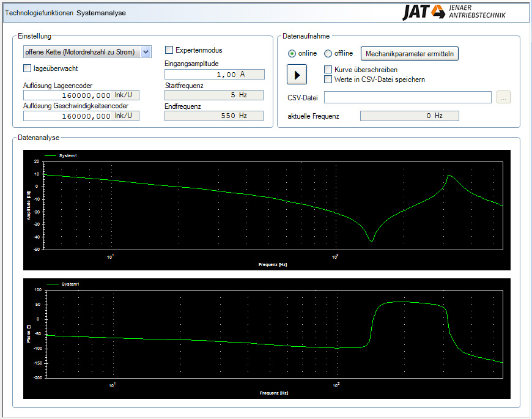Click the CSV-Datei path text field

(408, 97)
